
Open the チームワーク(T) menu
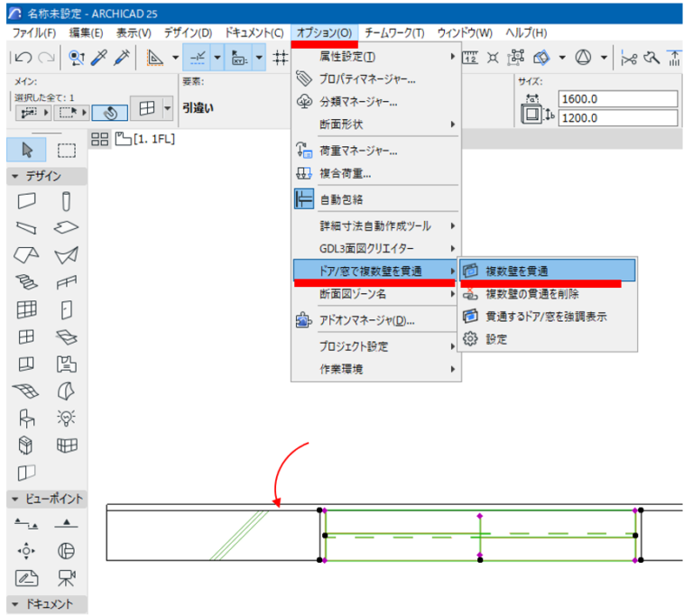(394, 32)
